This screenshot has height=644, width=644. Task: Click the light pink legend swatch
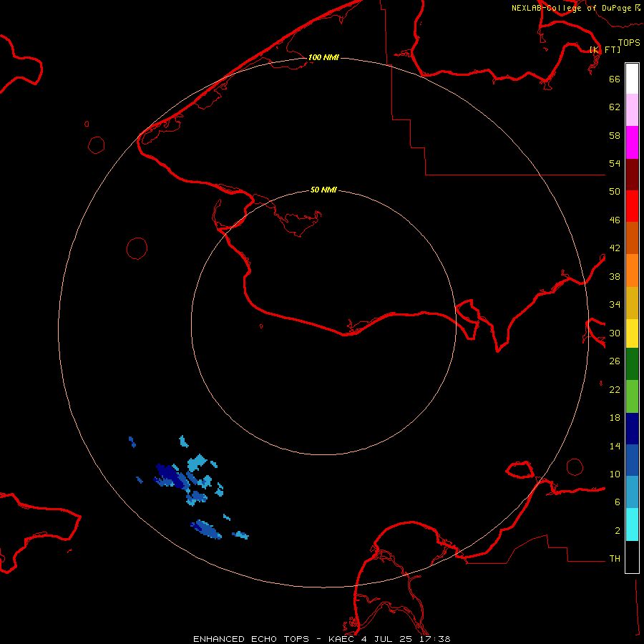(x=632, y=109)
